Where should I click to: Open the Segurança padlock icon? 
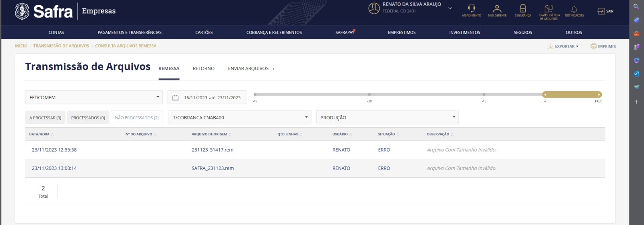(x=523, y=8)
